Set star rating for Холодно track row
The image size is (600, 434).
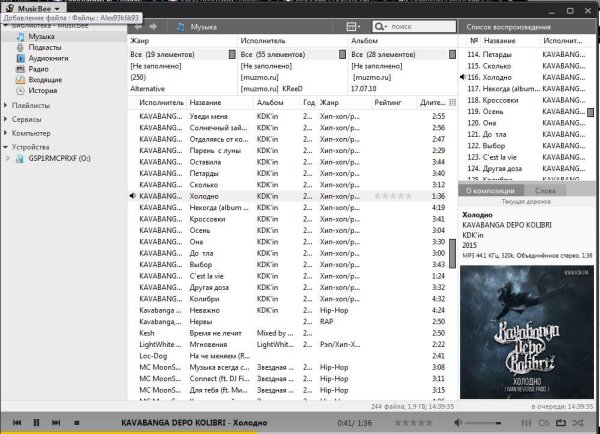pyautogui.click(x=393, y=196)
